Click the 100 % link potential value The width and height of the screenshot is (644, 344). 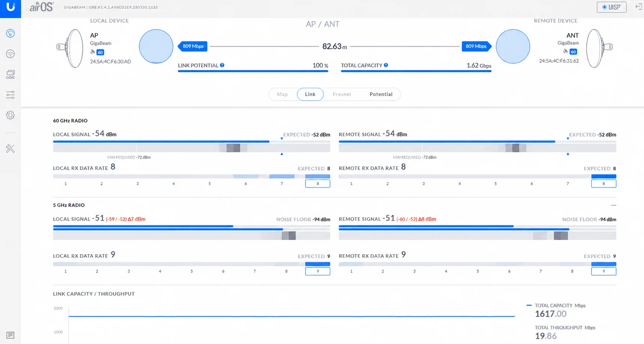pyautogui.click(x=320, y=65)
